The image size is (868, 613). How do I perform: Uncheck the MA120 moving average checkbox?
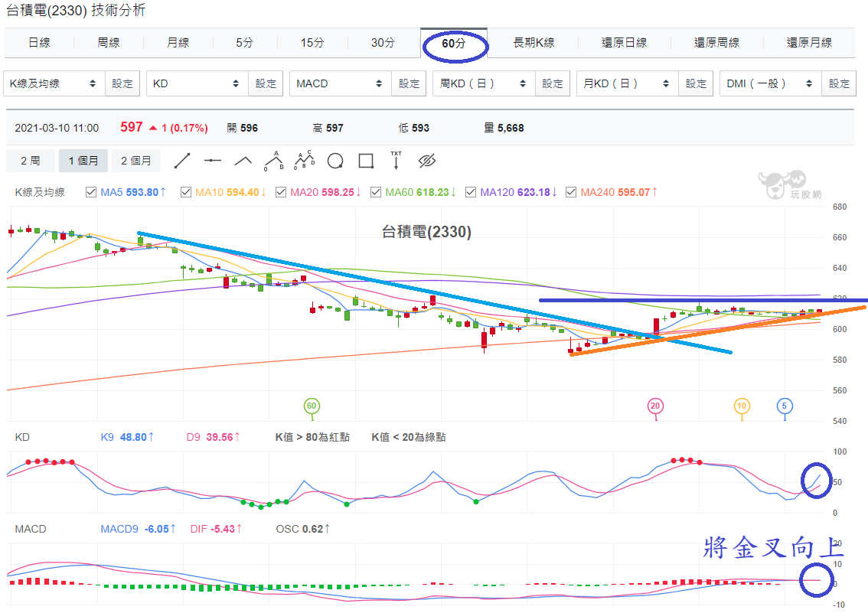[471, 192]
